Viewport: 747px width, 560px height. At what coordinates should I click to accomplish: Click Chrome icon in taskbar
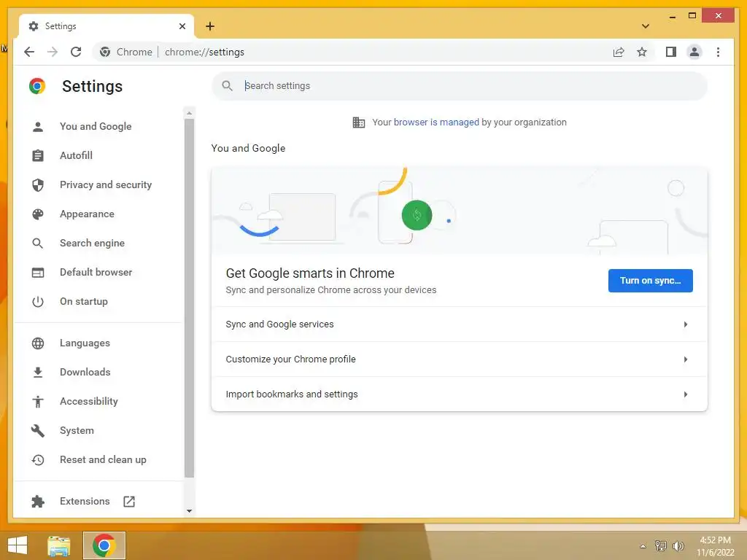[x=104, y=545]
